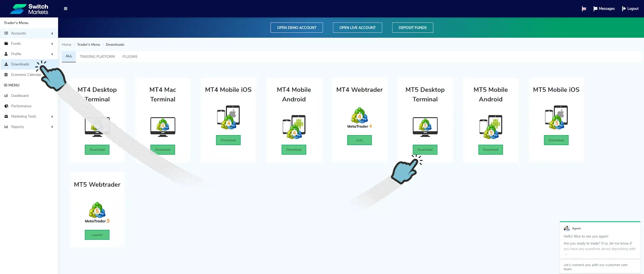Click the MT5 Mobile Android devices icon
The height and width of the screenshot is (274, 644).
click(491, 127)
